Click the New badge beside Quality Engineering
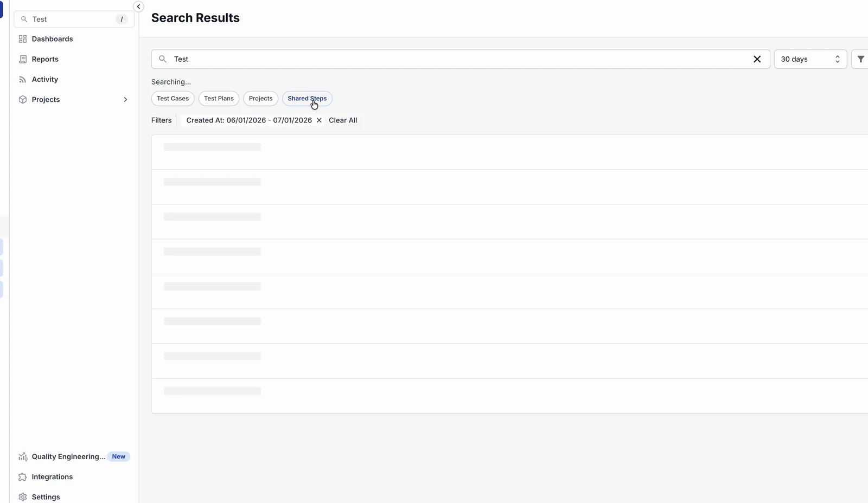The height and width of the screenshot is (503, 868). (x=118, y=456)
